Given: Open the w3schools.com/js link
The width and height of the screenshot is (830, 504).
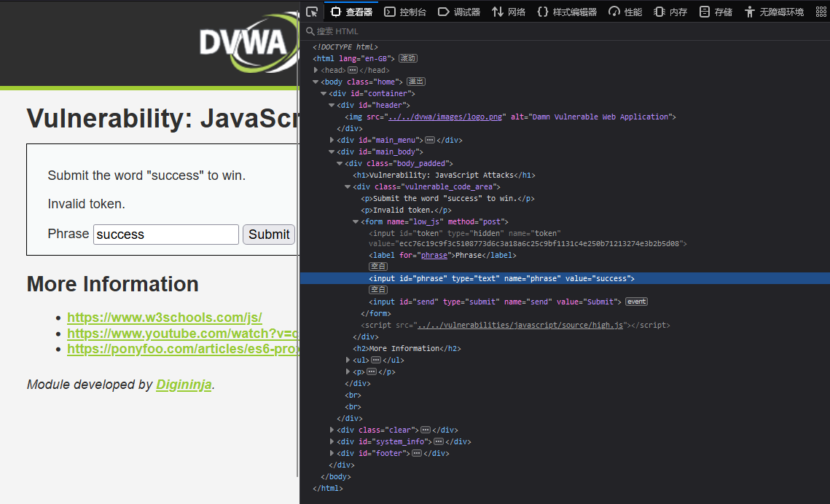Looking at the screenshot, I should pos(164,317).
